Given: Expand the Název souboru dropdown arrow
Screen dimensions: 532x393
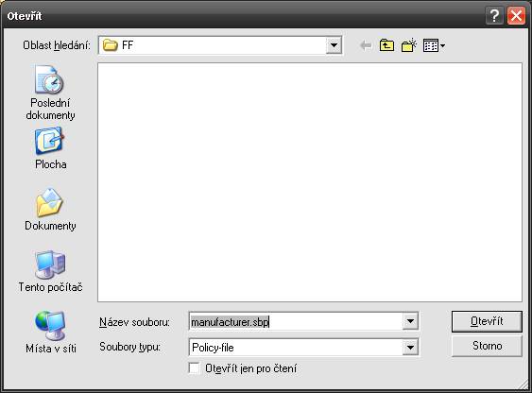Looking at the screenshot, I should [410, 321].
